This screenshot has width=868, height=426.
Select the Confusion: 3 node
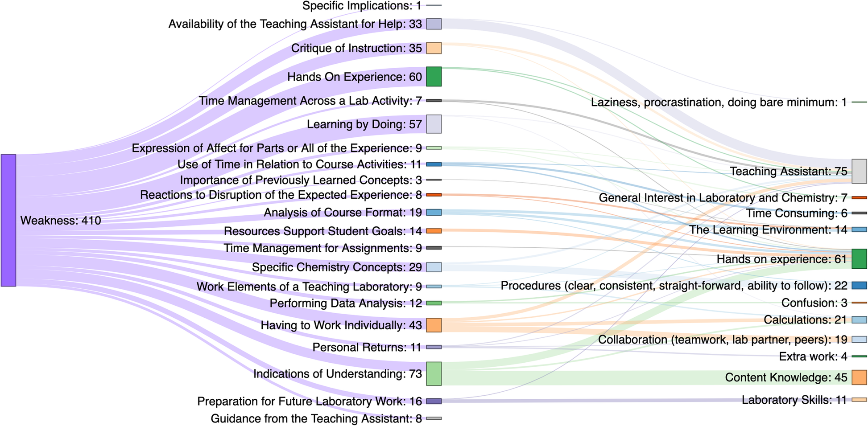click(859, 303)
